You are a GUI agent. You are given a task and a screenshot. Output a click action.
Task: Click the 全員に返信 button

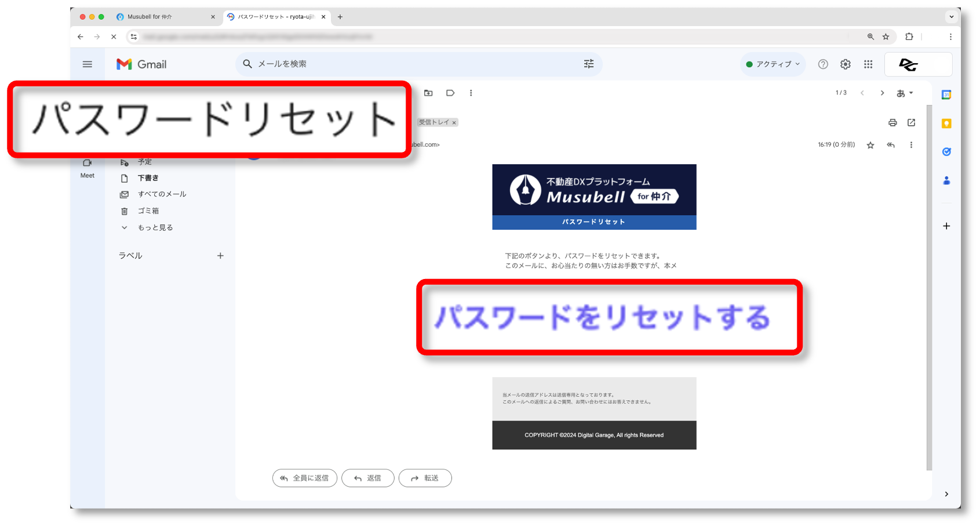(305, 478)
